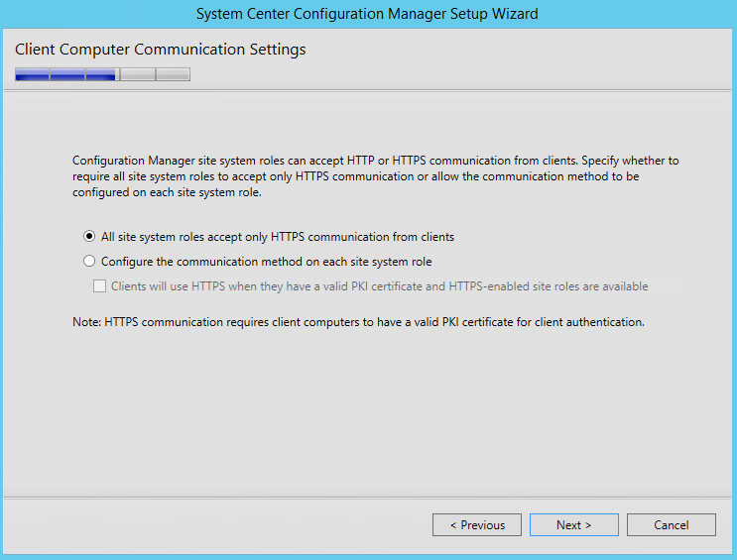Go to the next wizard page

[574, 524]
